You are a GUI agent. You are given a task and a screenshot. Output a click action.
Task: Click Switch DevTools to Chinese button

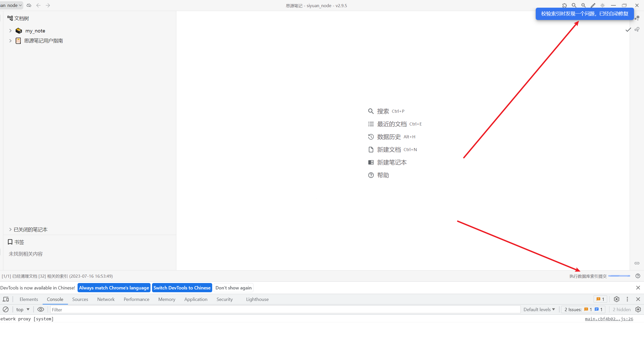(x=182, y=288)
